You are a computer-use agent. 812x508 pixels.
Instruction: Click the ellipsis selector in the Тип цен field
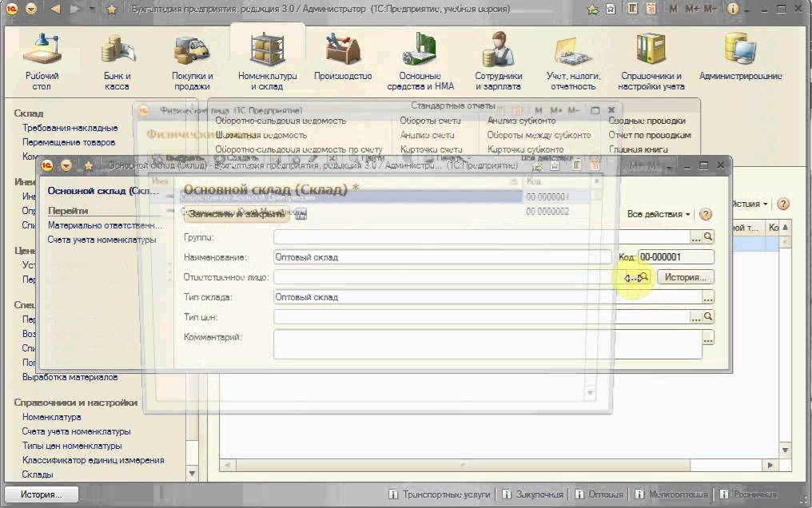(696, 316)
